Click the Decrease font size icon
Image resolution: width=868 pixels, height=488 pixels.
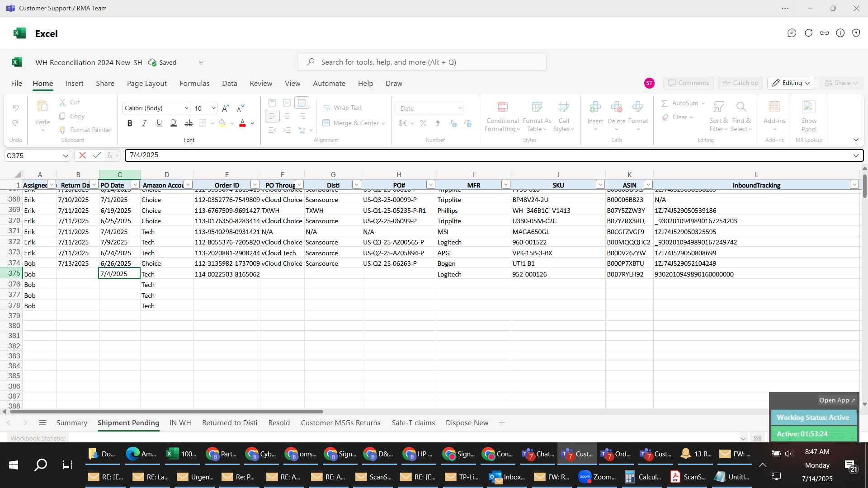pos(241,108)
